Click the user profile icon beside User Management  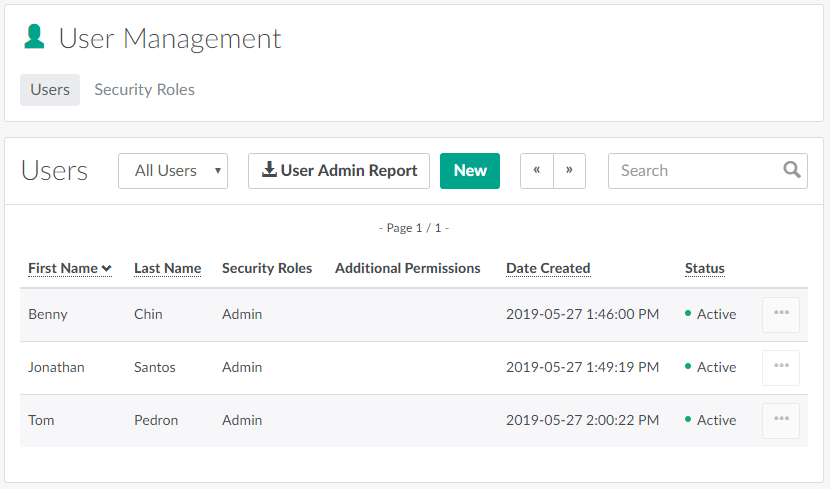[35, 37]
